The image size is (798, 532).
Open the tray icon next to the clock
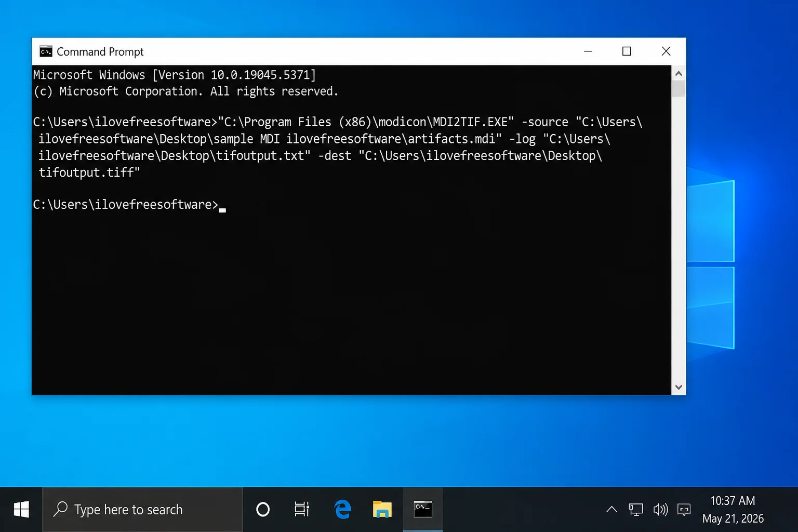(684, 510)
